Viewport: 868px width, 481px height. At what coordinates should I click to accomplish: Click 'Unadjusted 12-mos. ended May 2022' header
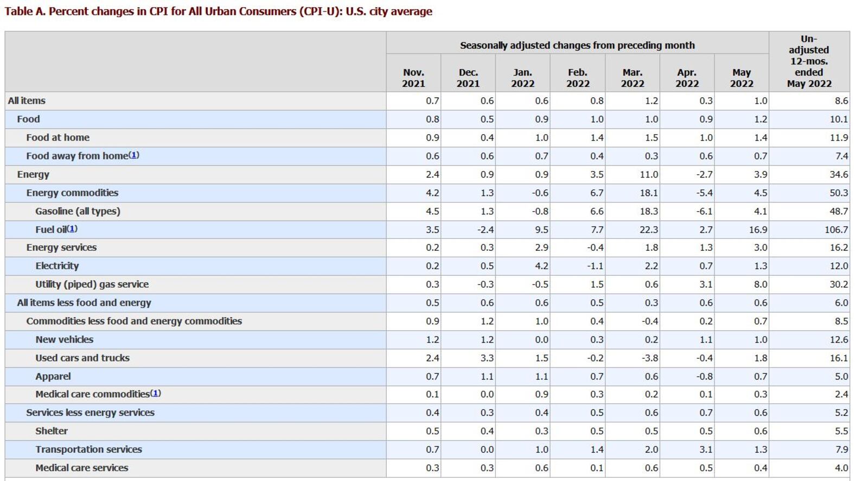(x=809, y=61)
